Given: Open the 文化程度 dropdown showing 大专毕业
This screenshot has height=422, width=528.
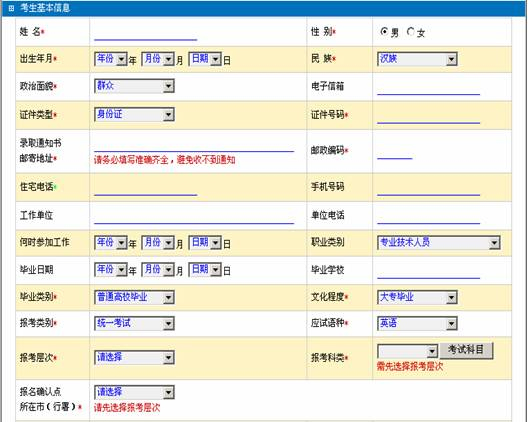Looking at the screenshot, I should [417, 297].
